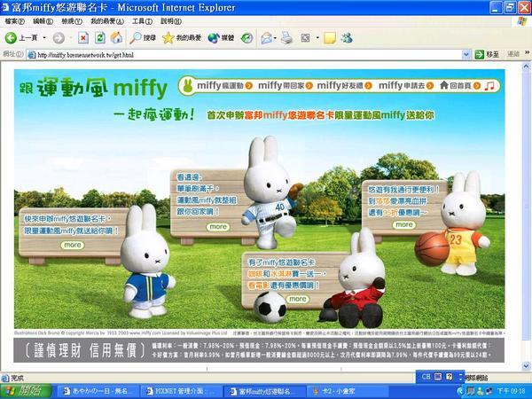This screenshot has height=399, width=532.
Task: Click the miffy瘋運動 navigation link
Action: pos(224,85)
